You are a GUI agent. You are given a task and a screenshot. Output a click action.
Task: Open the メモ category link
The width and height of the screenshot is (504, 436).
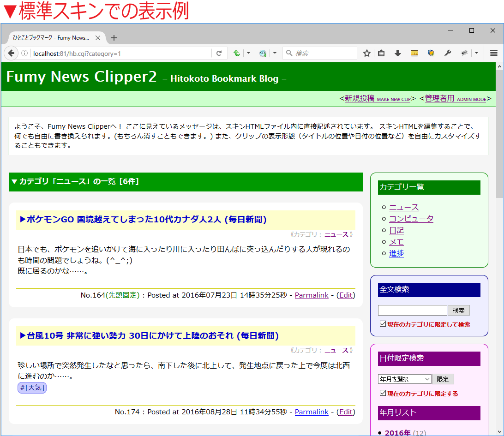pyautogui.click(x=396, y=242)
